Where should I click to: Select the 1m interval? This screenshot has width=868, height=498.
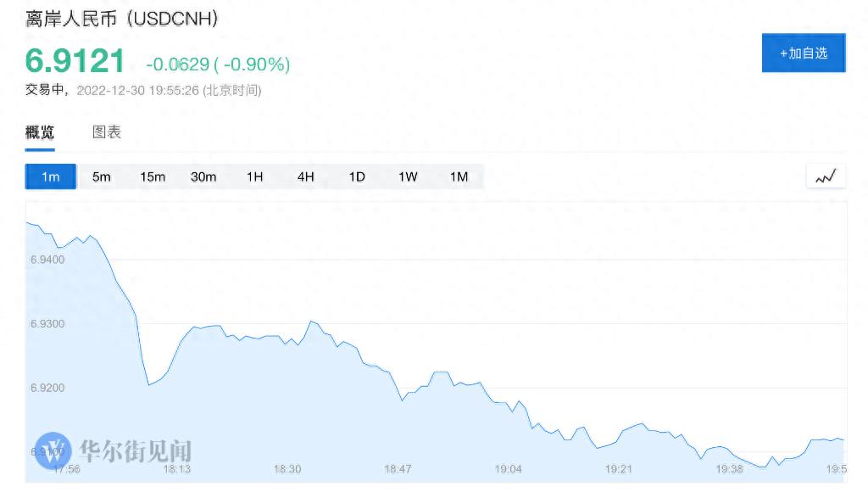[x=51, y=176]
